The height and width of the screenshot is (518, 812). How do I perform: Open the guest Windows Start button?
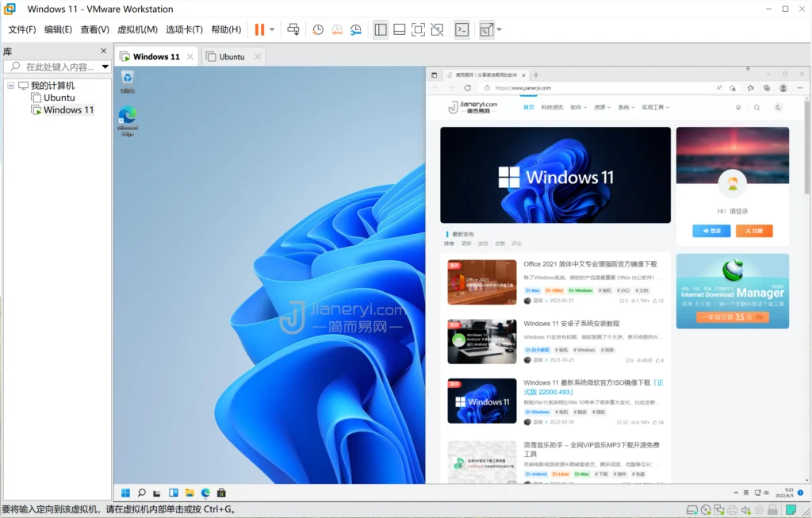tap(125, 493)
